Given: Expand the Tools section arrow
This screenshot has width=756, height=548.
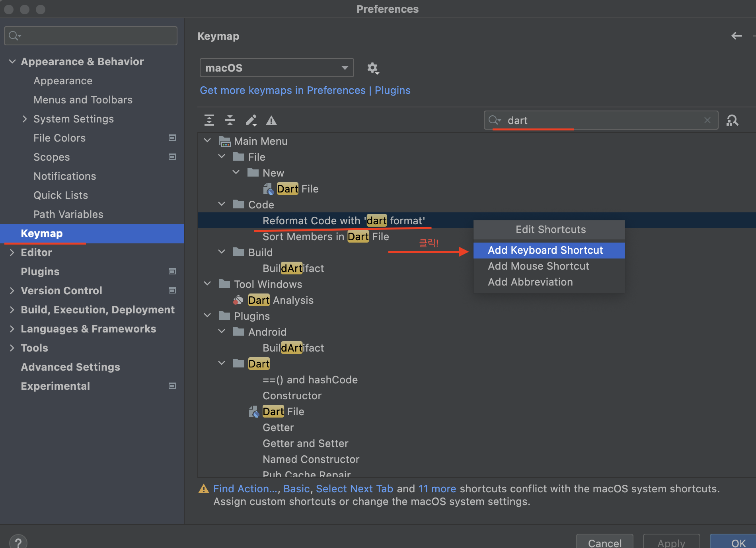Looking at the screenshot, I should coord(12,348).
